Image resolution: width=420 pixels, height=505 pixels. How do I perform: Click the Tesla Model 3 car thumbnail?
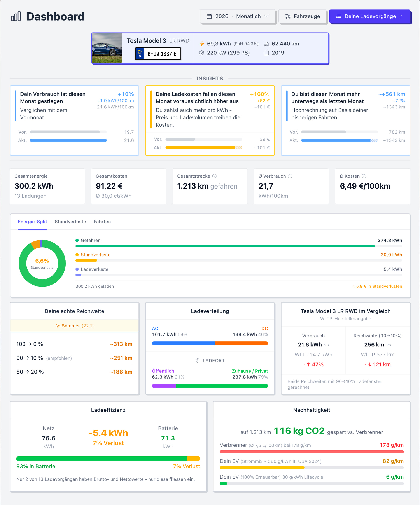[107, 48]
